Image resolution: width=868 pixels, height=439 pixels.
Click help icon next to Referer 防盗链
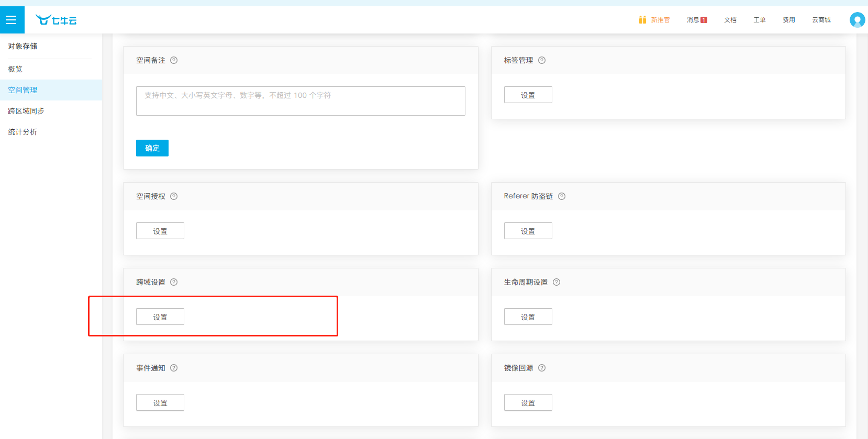[x=562, y=196]
